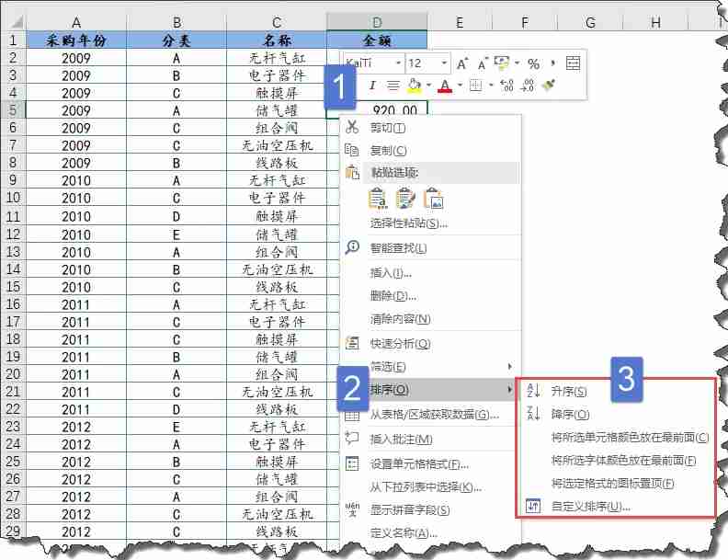
Task: Click format cells icon
Action: point(352,463)
